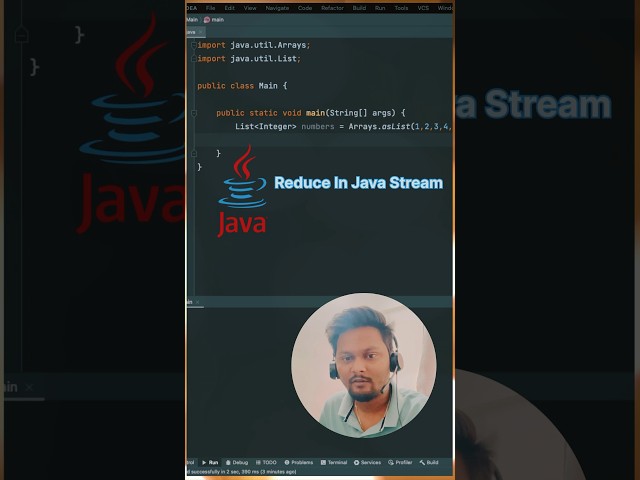Open the File menu
The width and height of the screenshot is (640, 480).
[x=210, y=8]
